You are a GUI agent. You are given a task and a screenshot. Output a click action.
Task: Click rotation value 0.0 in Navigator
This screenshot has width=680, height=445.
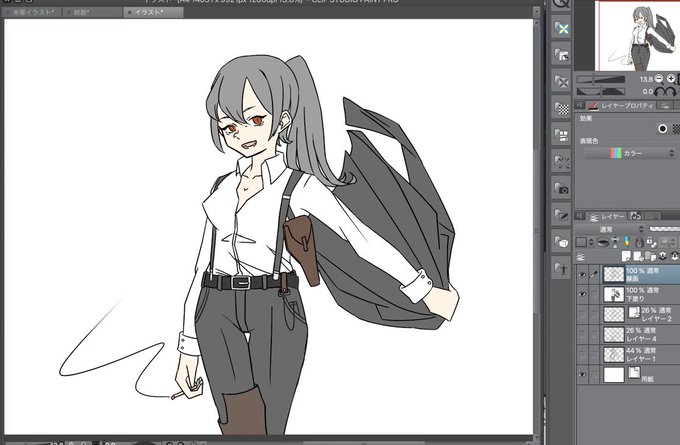coord(647,92)
